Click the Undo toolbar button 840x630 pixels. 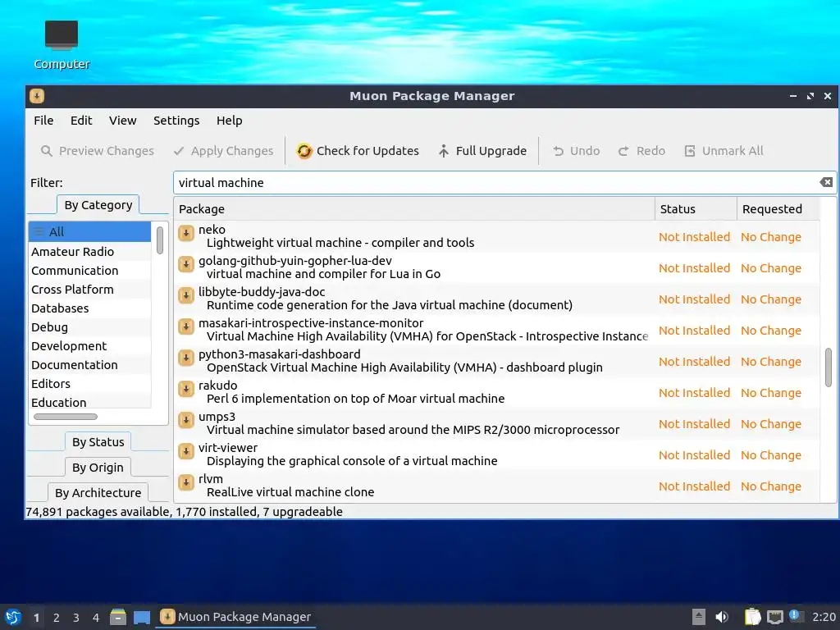(x=576, y=151)
